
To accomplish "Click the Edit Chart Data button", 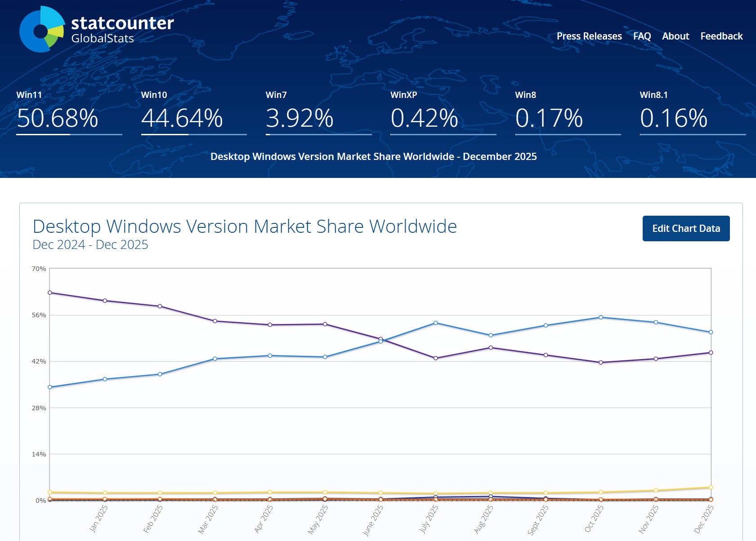I will point(686,228).
